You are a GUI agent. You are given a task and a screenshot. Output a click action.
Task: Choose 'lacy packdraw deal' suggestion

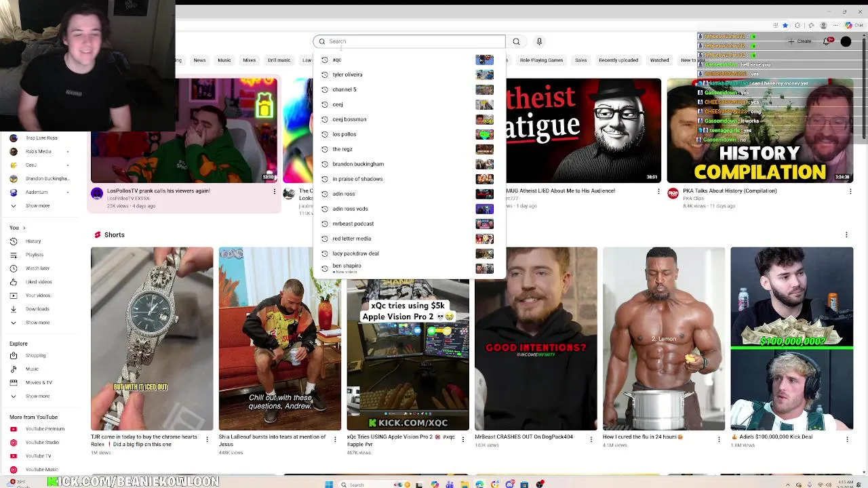tap(409, 253)
